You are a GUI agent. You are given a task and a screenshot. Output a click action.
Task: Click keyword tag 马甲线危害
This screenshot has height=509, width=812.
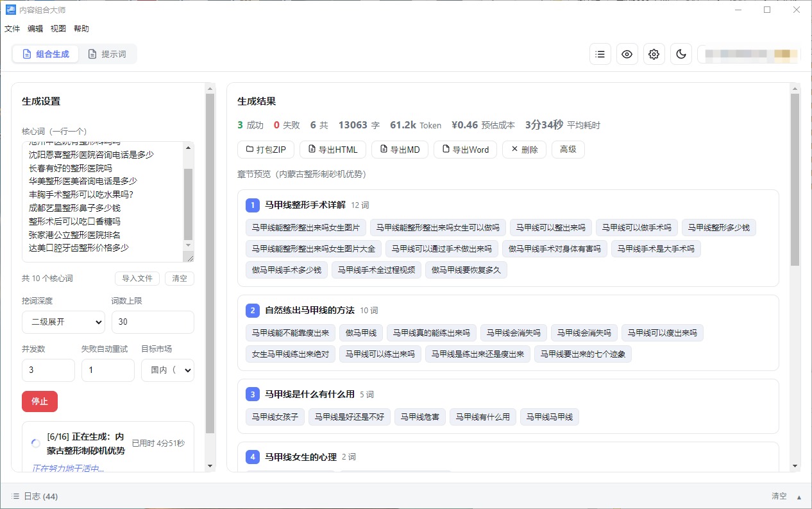click(420, 417)
